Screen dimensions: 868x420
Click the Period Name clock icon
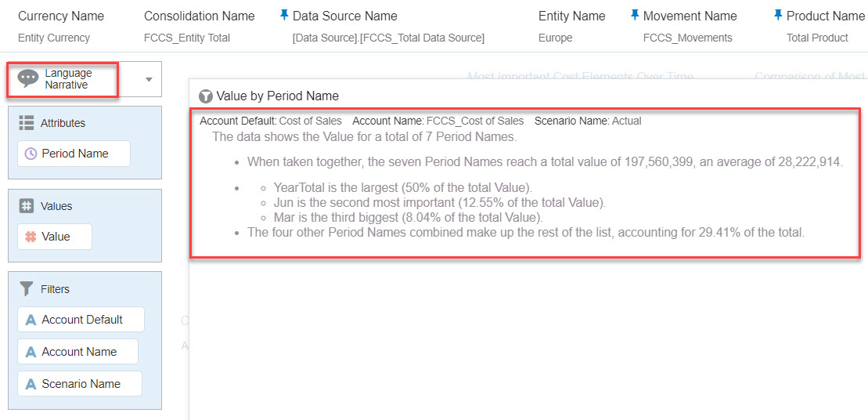coord(31,154)
